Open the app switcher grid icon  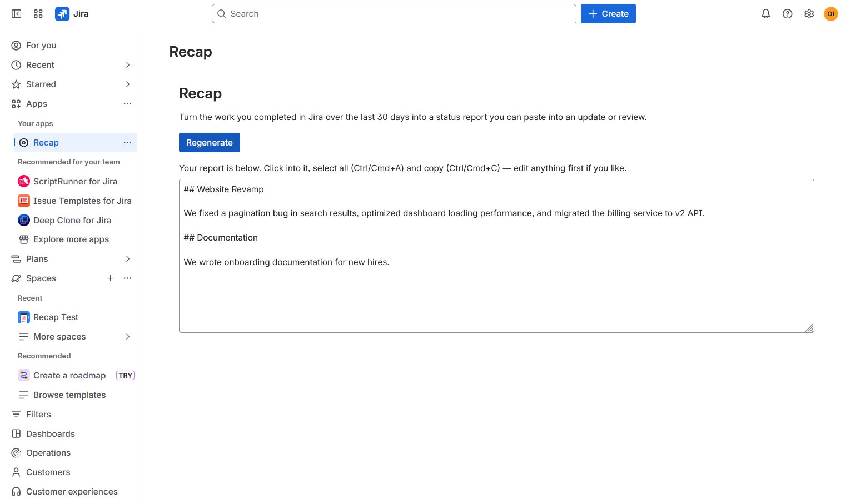(x=38, y=14)
